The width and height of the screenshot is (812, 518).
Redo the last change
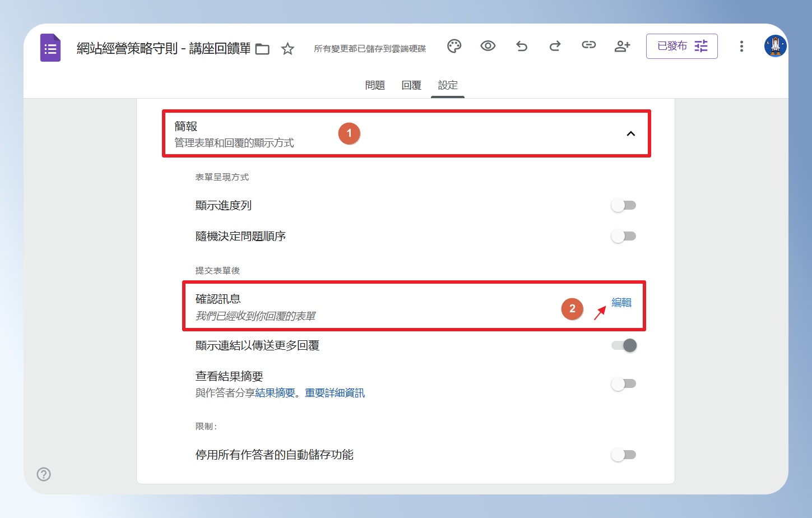[555, 46]
